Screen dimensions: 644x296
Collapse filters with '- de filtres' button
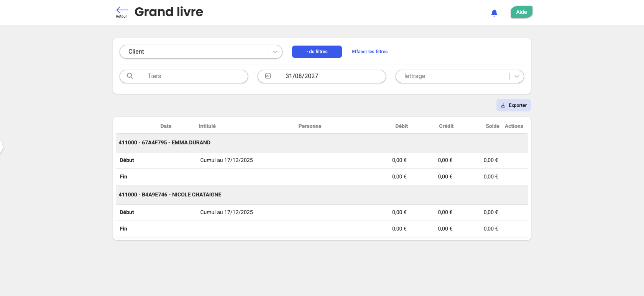(317, 52)
